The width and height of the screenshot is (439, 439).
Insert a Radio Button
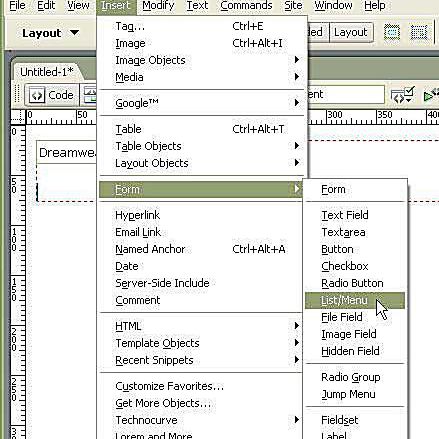[355, 283]
